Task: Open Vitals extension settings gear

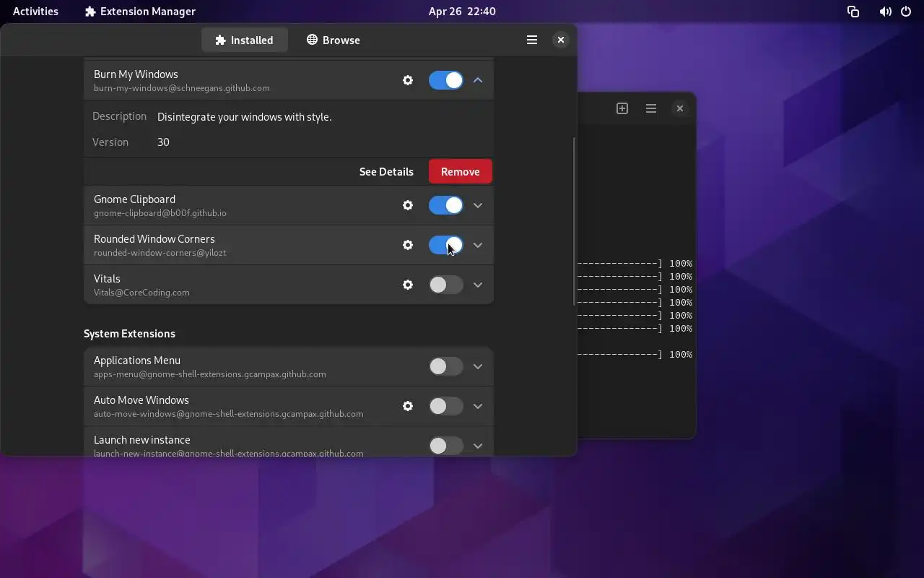Action: (x=408, y=285)
